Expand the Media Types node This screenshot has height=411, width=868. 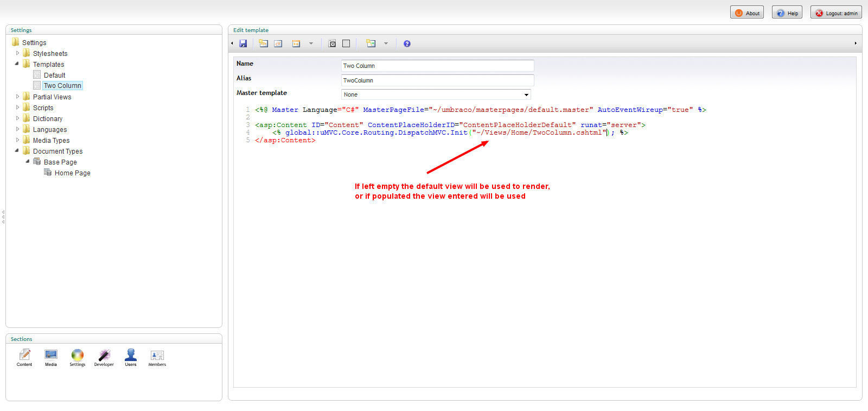coord(17,140)
